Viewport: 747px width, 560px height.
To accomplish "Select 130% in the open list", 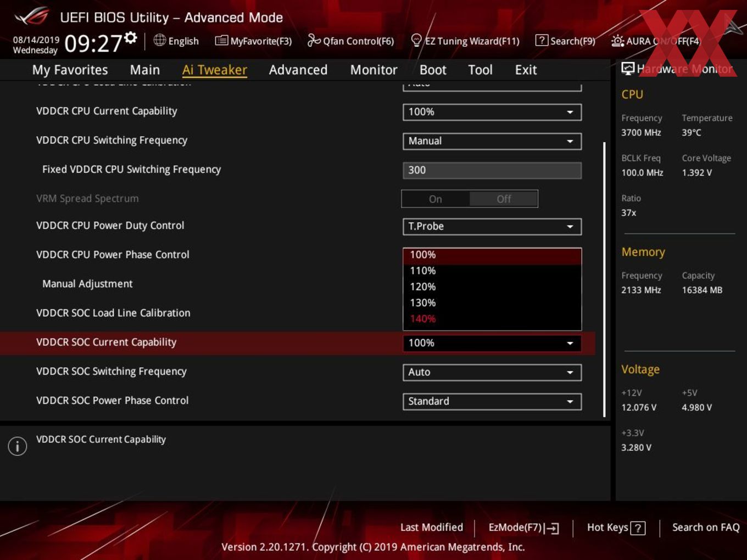I will click(492, 303).
